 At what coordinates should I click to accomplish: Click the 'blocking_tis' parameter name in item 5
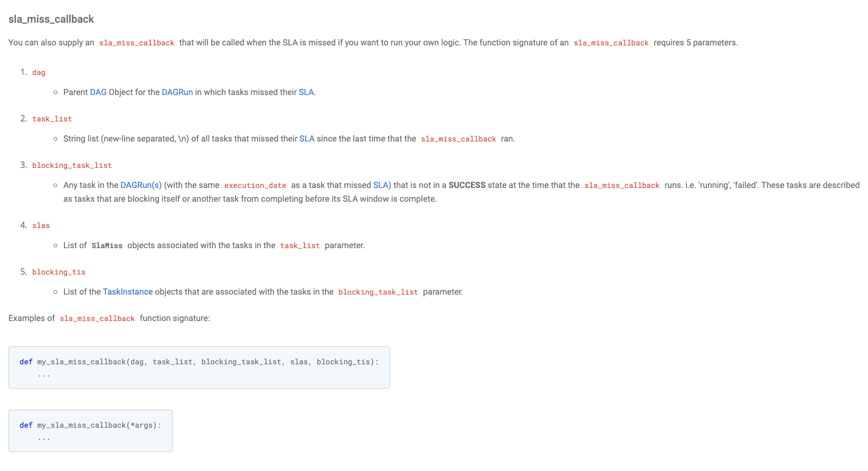(59, 272)
